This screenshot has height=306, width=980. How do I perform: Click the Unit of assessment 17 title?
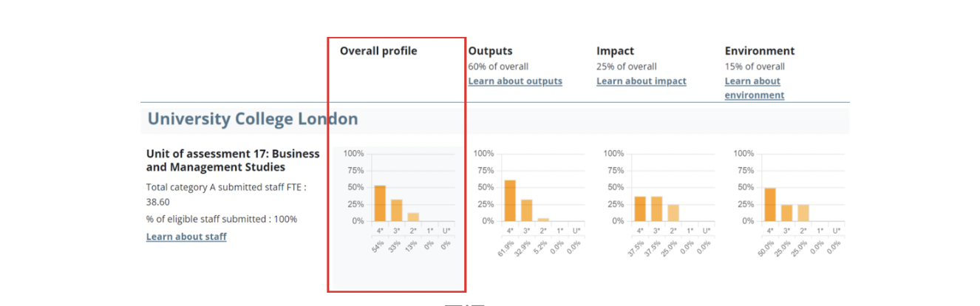point(233,160)
